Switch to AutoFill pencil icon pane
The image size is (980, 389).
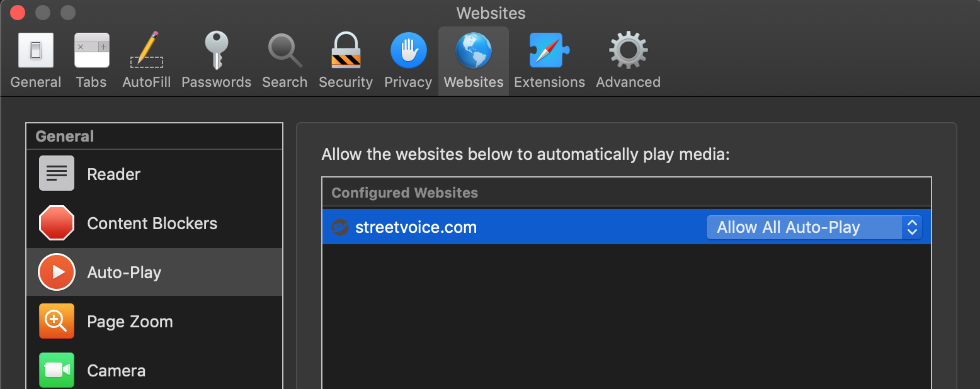[147, 60]
